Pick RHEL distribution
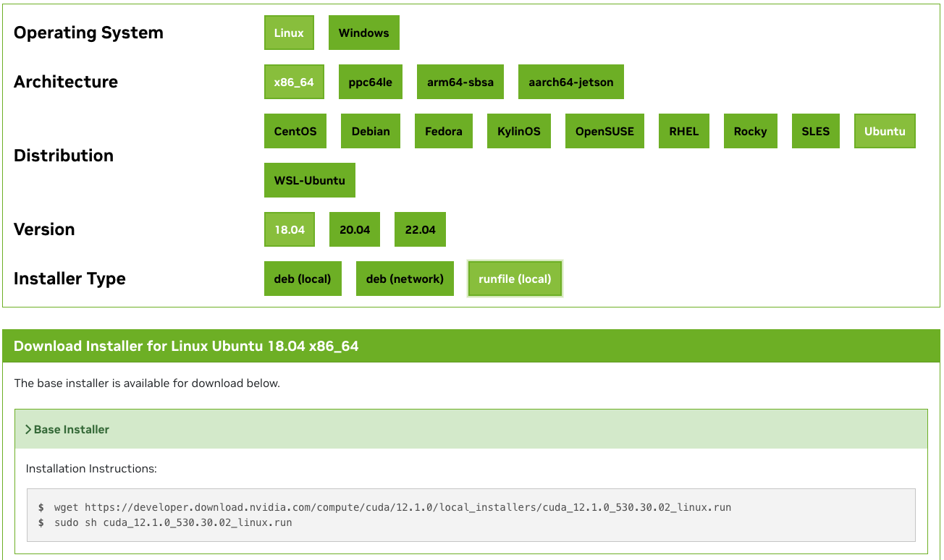 click(684, 131)
